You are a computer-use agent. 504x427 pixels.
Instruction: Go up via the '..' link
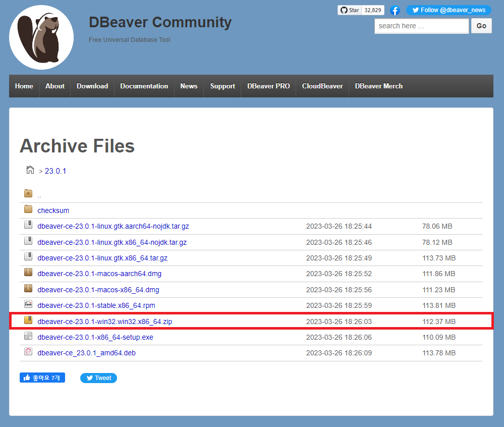[x=39, y=195]
